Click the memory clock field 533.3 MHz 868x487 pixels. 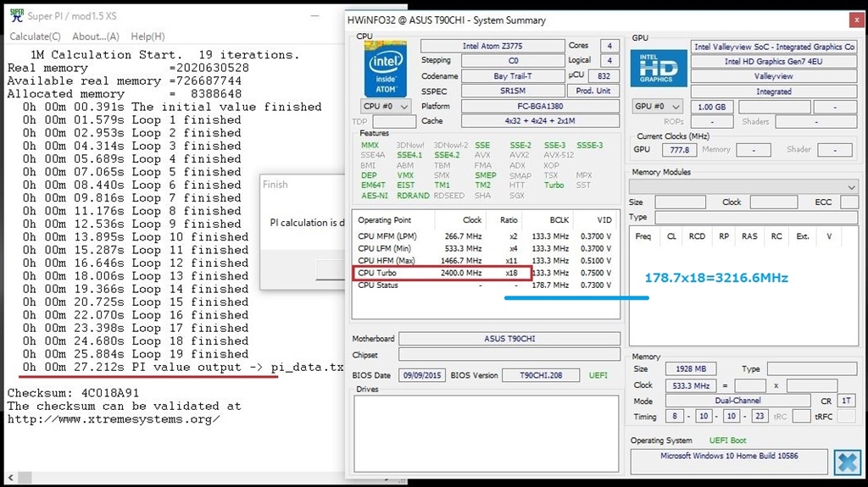coord(690,385)
